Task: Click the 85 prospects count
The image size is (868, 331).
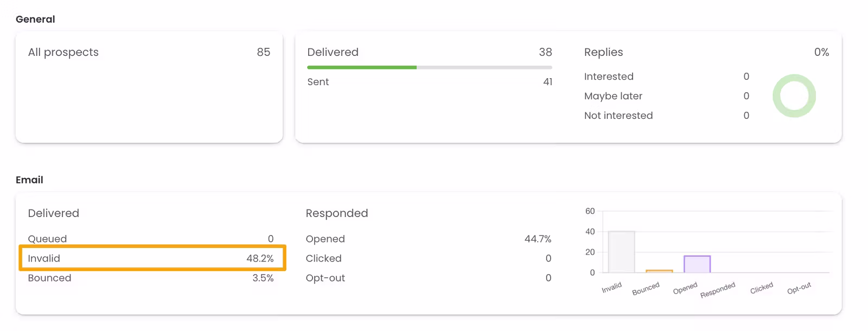Action: (x=264, y=52)
